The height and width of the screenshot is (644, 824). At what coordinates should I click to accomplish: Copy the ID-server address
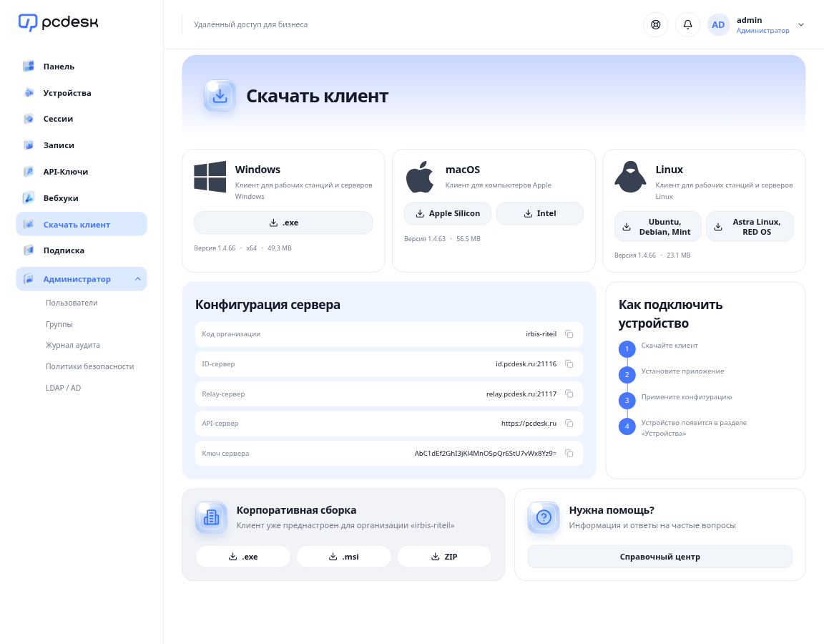[x=569, y=364]
